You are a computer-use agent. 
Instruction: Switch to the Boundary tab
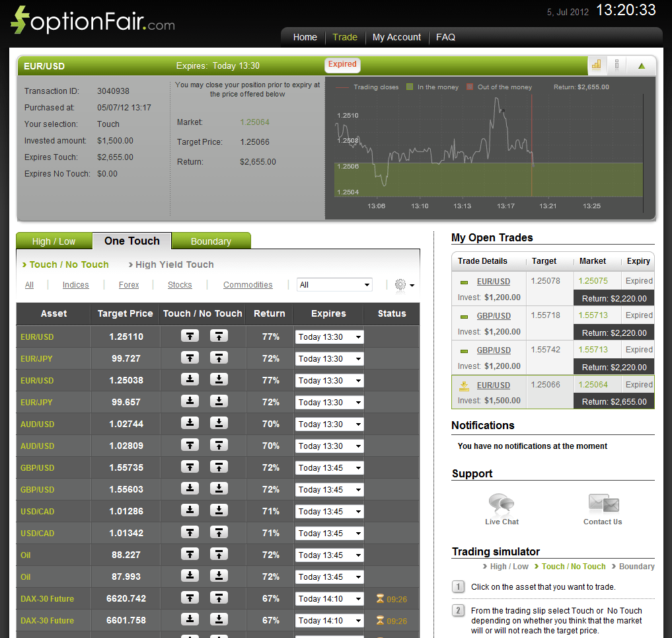tap(211, 241)
